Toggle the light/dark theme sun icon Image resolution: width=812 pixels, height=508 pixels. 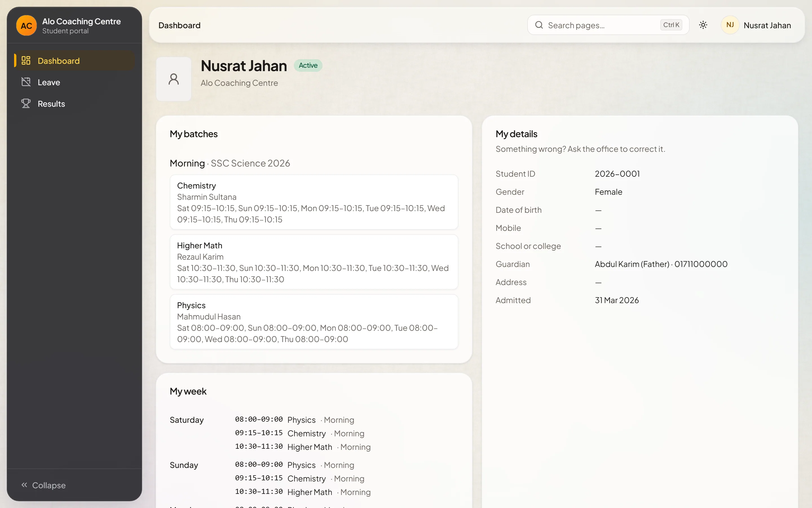(703, 25)
